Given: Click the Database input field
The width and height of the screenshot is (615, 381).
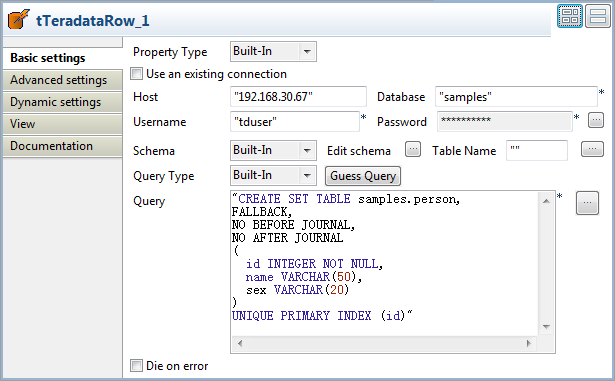Looking at the screenshot, I should tap(516, 97).
